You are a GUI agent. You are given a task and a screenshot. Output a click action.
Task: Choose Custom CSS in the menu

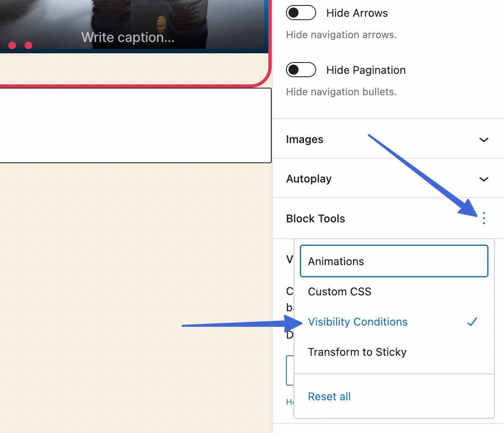340,292
